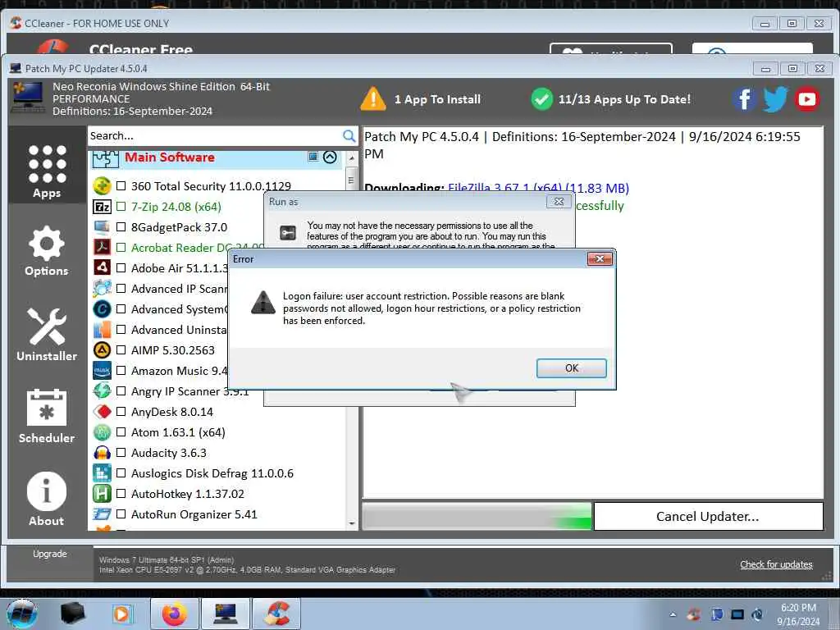Open CCleaner from the taskbar

(x=276, y=614)
